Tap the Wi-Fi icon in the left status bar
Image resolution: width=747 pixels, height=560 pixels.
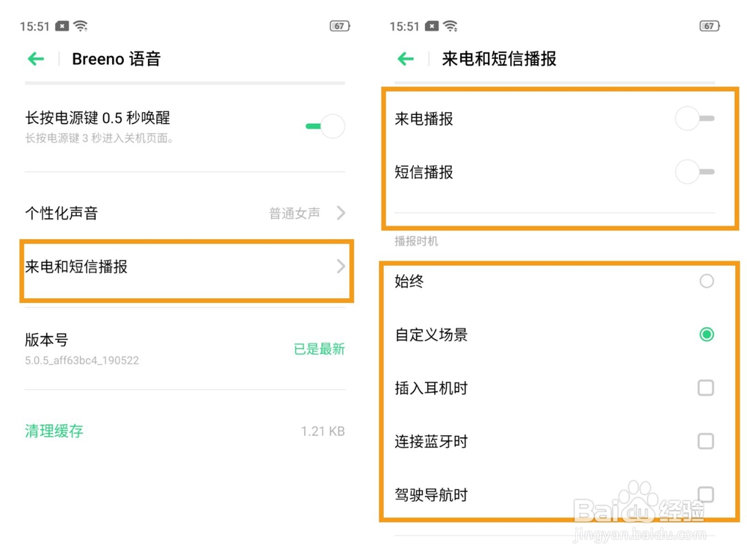[x=81, y=26]
